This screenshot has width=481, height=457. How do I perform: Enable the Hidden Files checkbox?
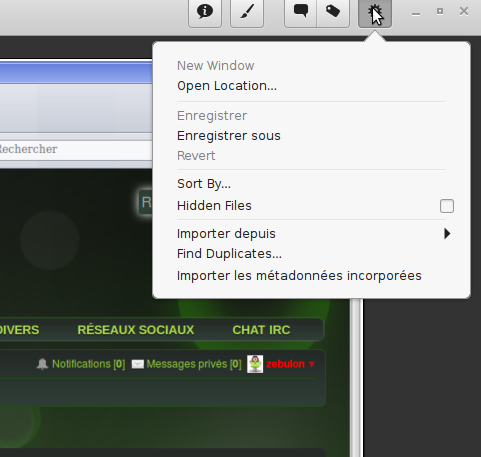pyautogui.click(x=447, y=206)
